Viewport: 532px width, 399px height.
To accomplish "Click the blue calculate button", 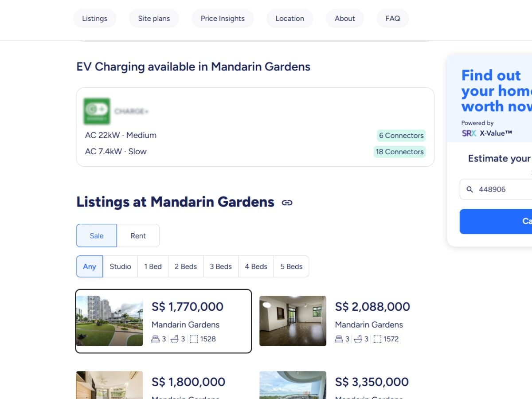I will pyautogui.click(x=496, y=221).
